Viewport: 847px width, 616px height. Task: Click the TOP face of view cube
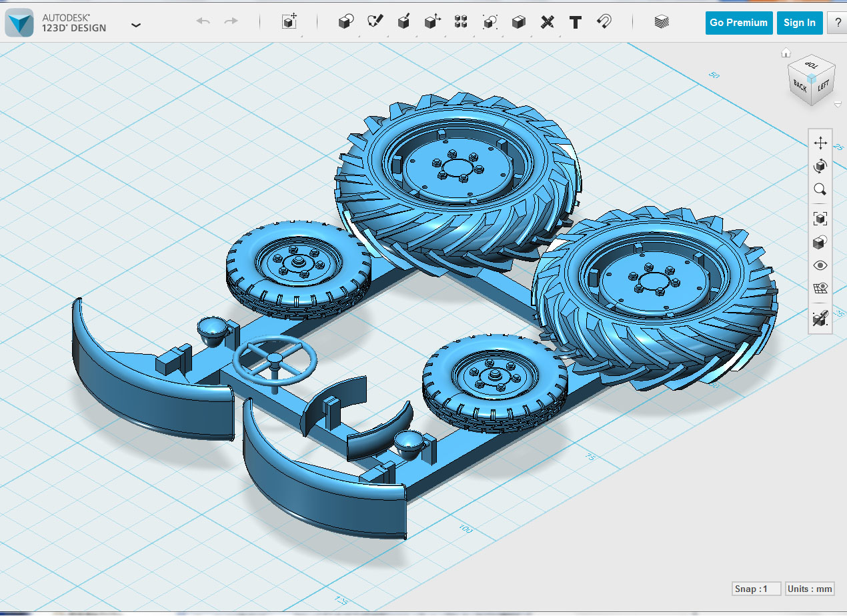point(812,65)
